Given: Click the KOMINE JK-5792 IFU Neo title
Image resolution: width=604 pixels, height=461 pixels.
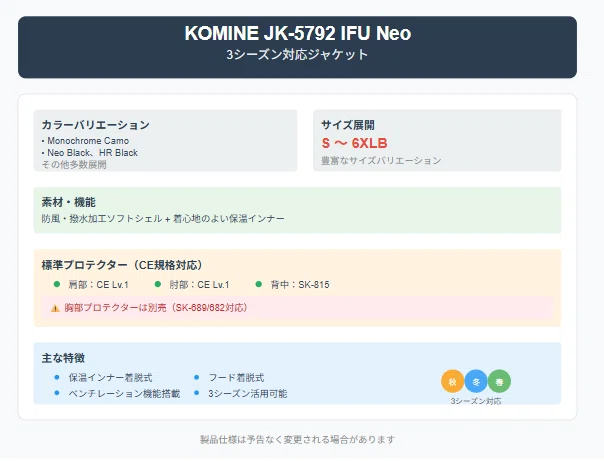Looking at the screenshot, I should pos(298,33).
